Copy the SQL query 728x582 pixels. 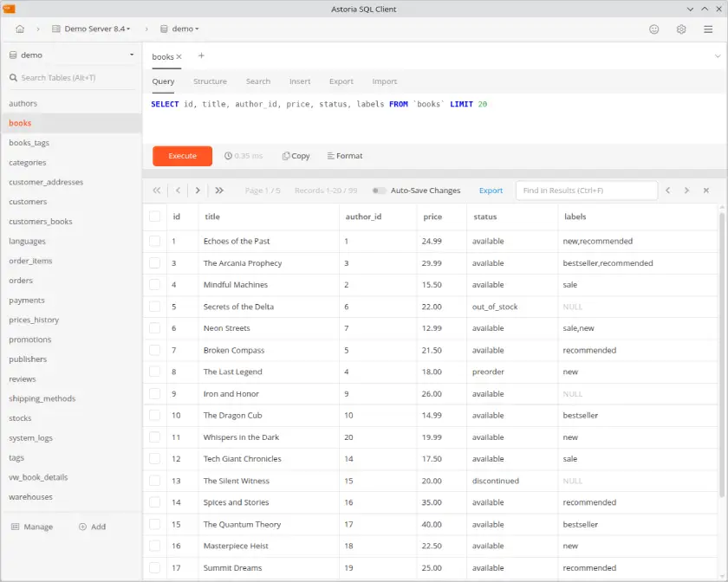(x=296, y=156)
